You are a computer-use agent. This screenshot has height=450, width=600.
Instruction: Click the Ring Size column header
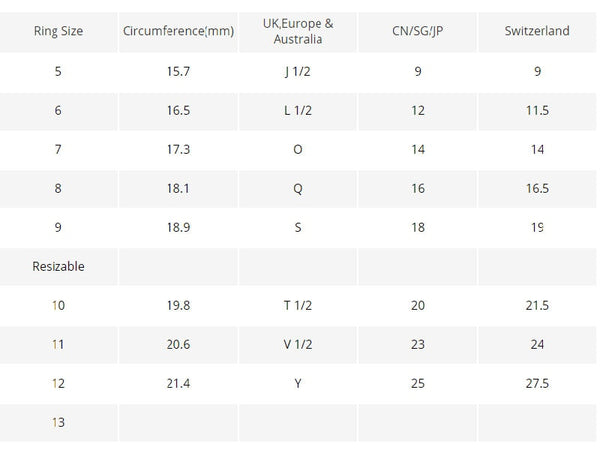58,31
